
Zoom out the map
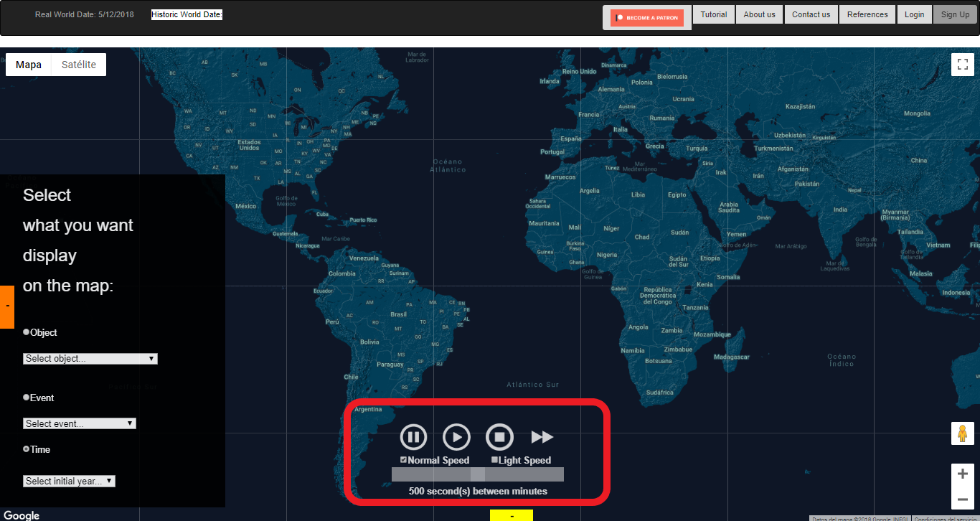pyautogui.click(x=963, y=499)
